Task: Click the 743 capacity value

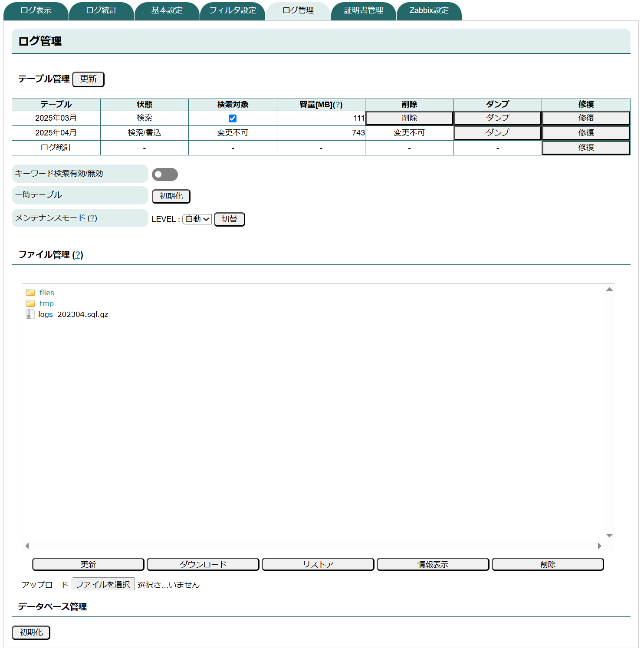Action: [x=358, y=133]
